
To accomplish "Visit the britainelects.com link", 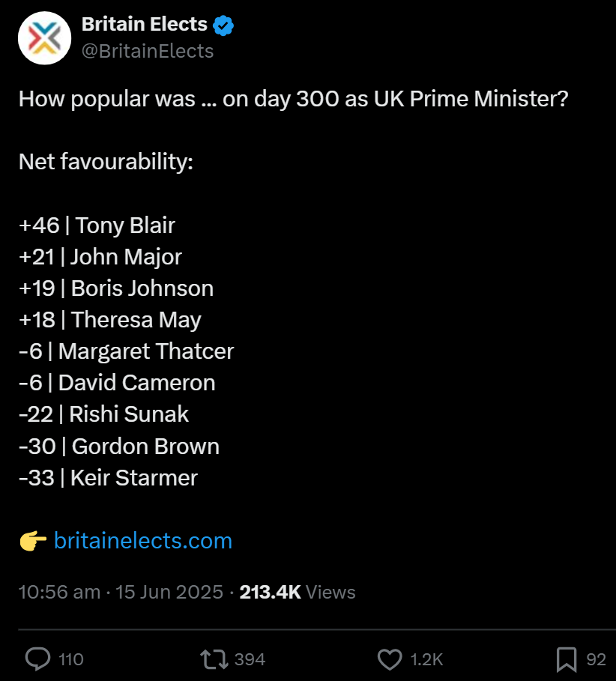I will [x=143, y=541].
